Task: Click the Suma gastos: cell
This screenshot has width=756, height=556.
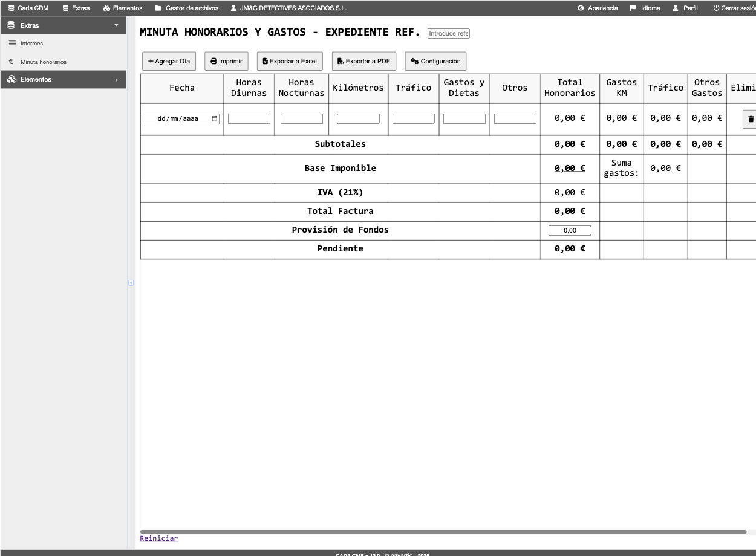Action: [x=622, y=169]
